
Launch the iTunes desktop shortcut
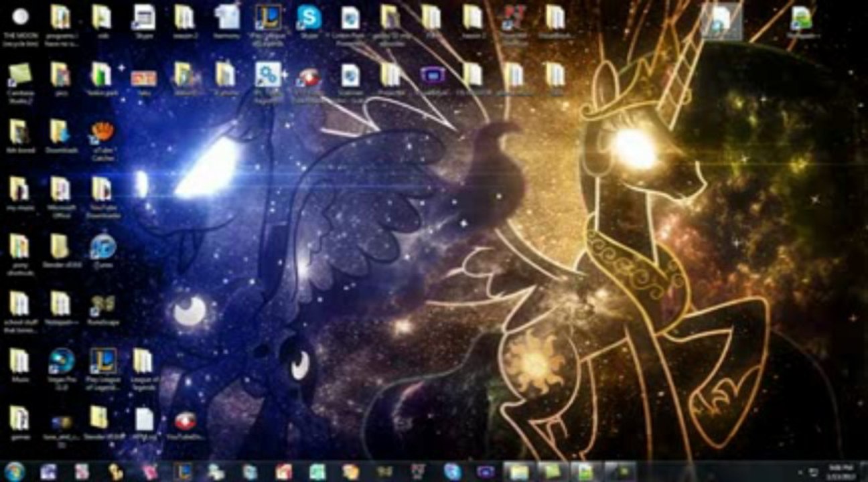102,246
